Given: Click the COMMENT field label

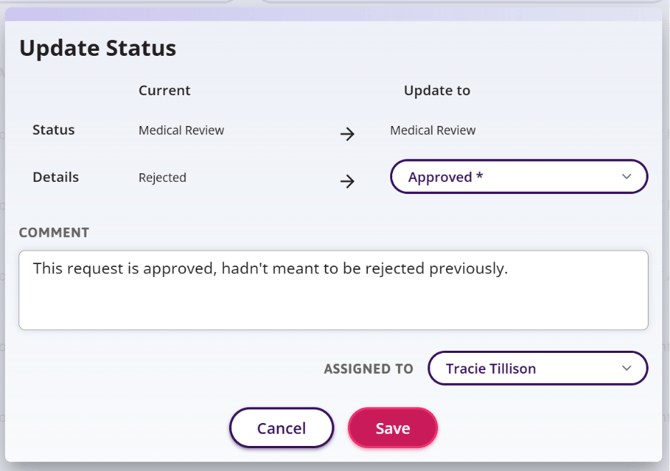Looking at the screenshot, I should coord(54,233).
